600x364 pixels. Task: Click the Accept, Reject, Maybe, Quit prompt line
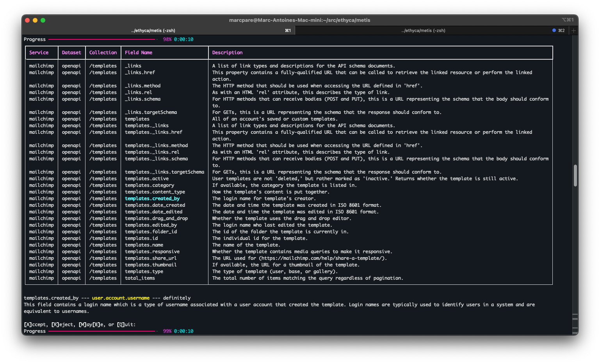pos(80,325)
